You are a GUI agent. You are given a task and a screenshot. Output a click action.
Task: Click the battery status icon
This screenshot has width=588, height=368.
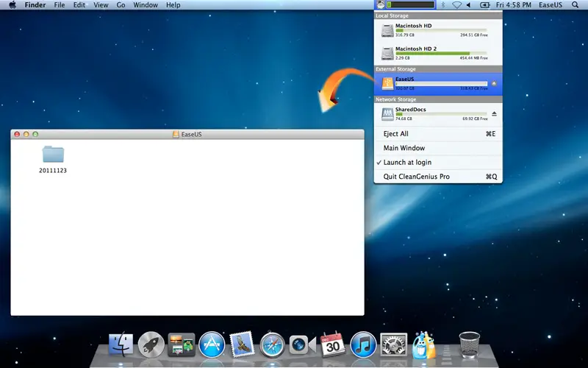pyautogui.click(x=485, y=5)
